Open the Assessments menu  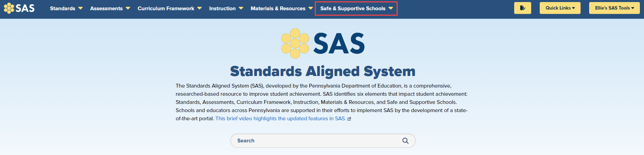[106, 8]
